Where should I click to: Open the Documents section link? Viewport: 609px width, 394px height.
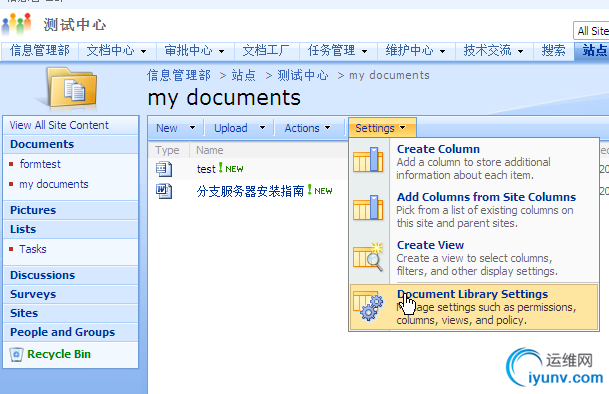[42, 144]
